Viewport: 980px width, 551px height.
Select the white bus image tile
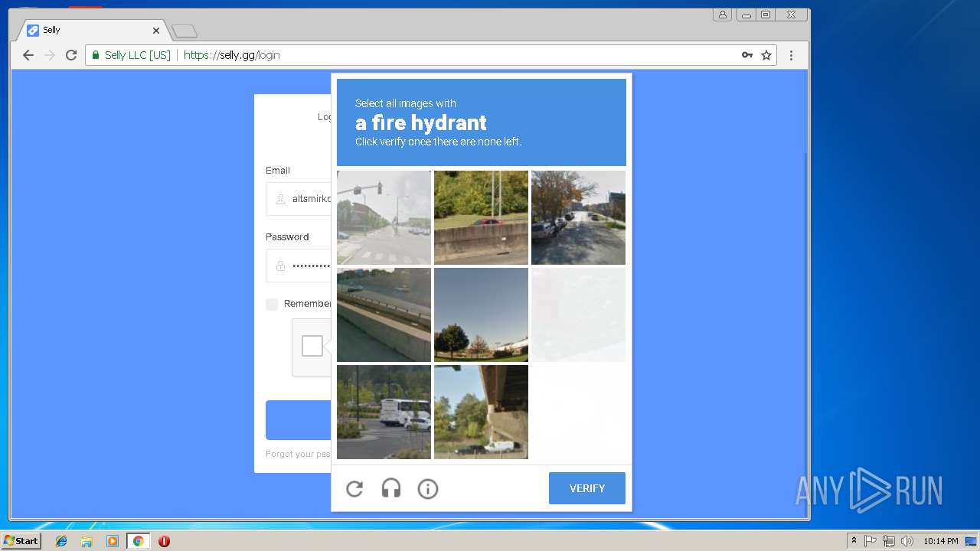click(384, 412)
